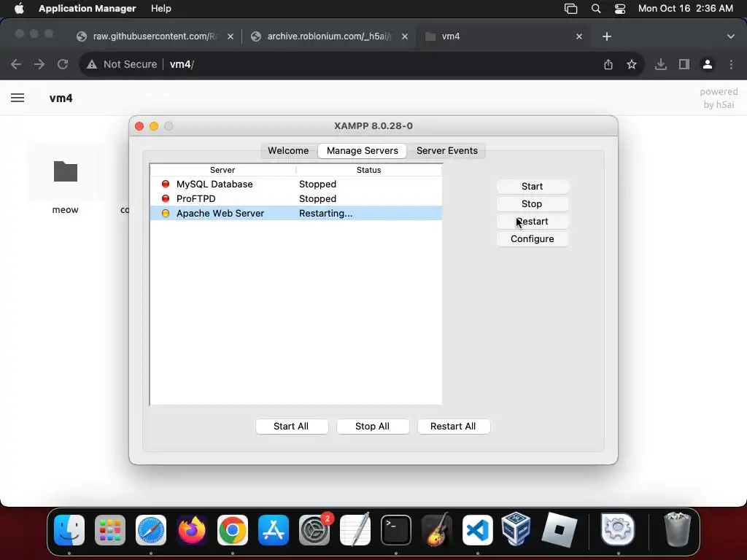Open GarageBand from the Dock

tap(437, 530)
